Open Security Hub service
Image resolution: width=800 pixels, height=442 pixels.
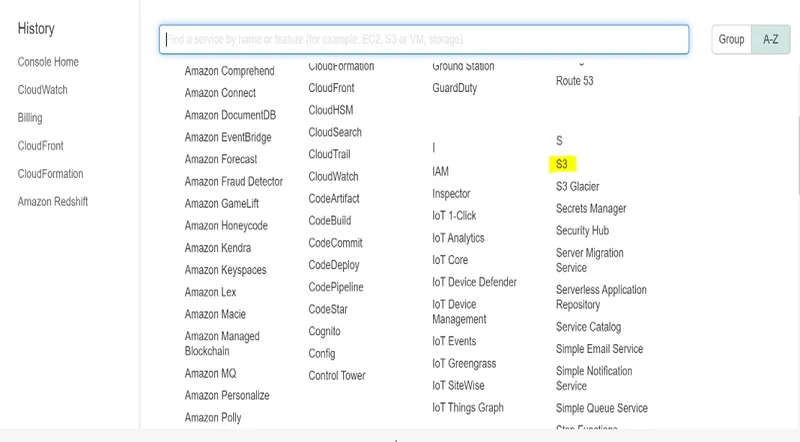click(x=582, y=231)
